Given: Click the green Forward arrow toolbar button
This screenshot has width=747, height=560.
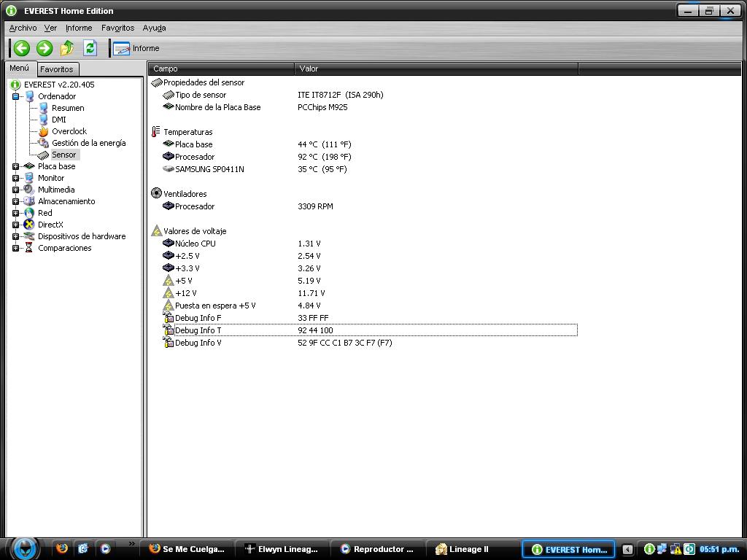Looking at the screenshot, I should coord(44,48).
